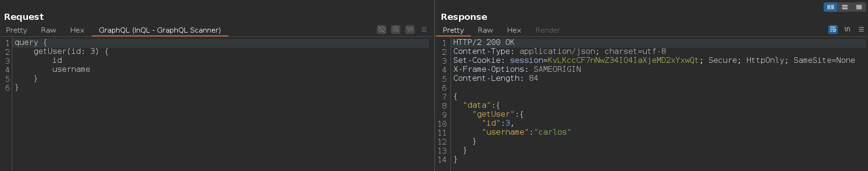
Task: Toggle hidden characters icon in Request panel
Action: tap(382, 29)
